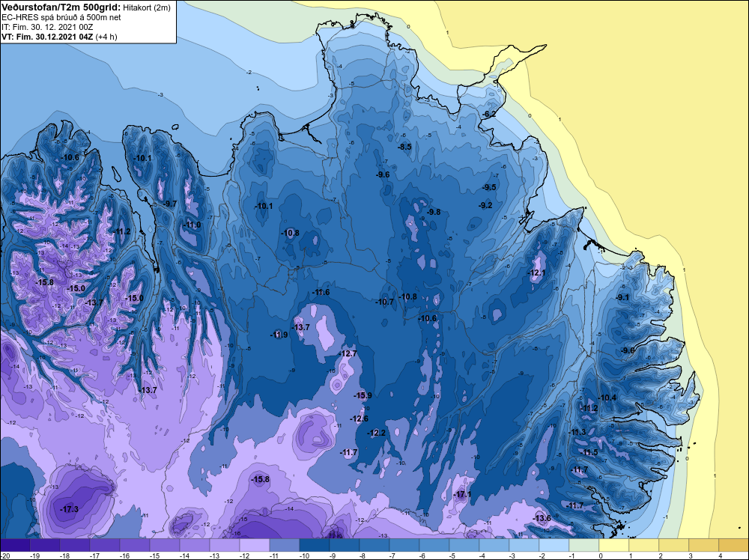Click the '-8' legend scale label
Screen dimensions: 749x560
tap(364, 556)
